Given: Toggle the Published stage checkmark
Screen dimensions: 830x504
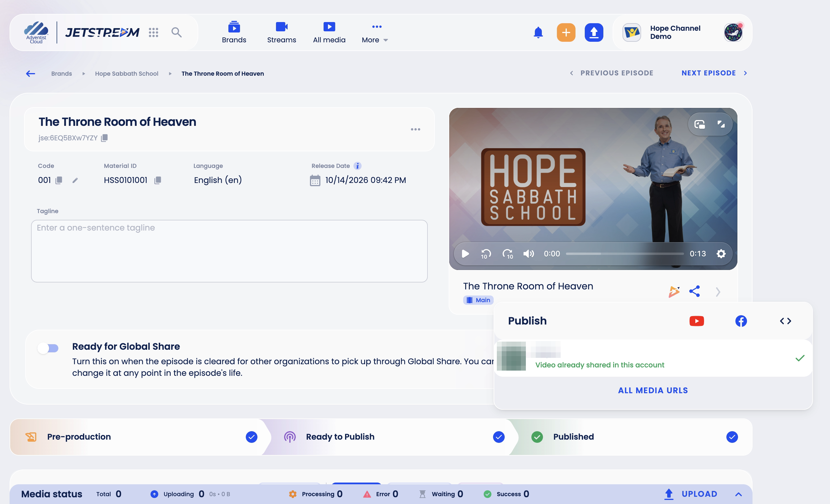Looking at the screenshot, I should pos(732,437).
